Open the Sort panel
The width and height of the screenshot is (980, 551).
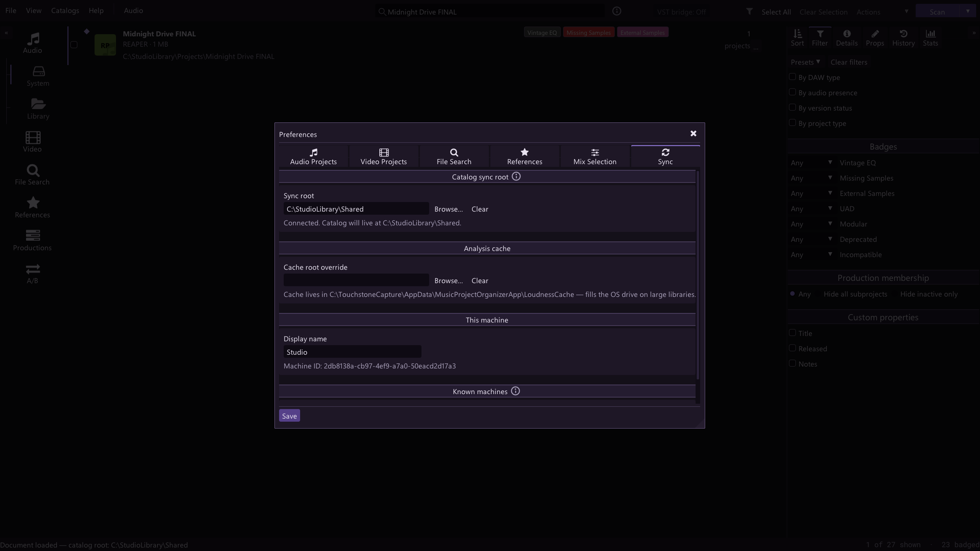(x=797, y=38)
